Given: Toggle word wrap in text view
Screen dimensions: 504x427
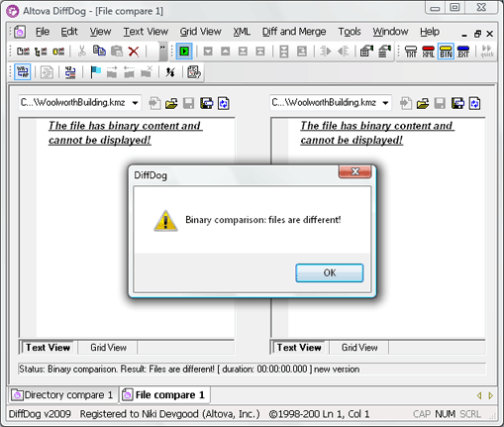Looking at the screenshot, I should pyautogui.click(x=23, y=72).
